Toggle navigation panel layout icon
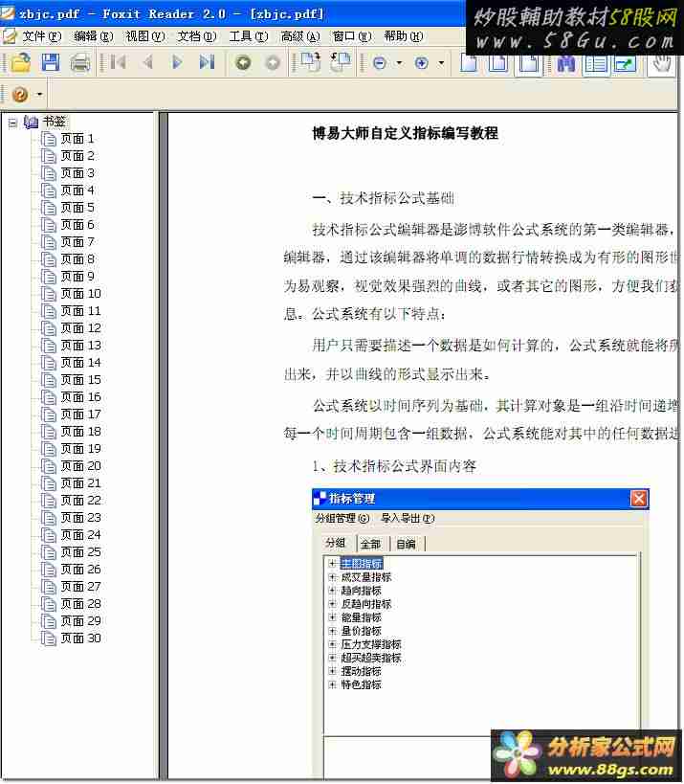Image resolution: width=684 pixels, height=784 pixels. (596, 64)
